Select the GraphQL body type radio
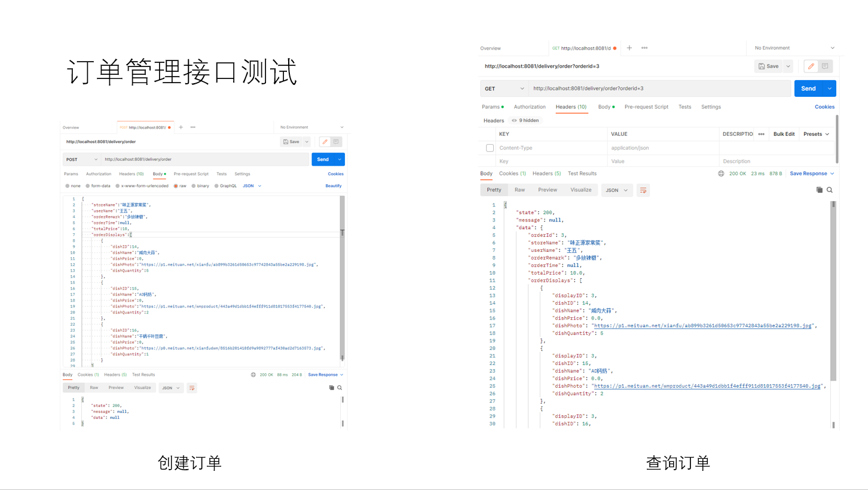Image resolution: width=868 pixels, height=490 pixels. pyautogui.click(x=216, y=186)
